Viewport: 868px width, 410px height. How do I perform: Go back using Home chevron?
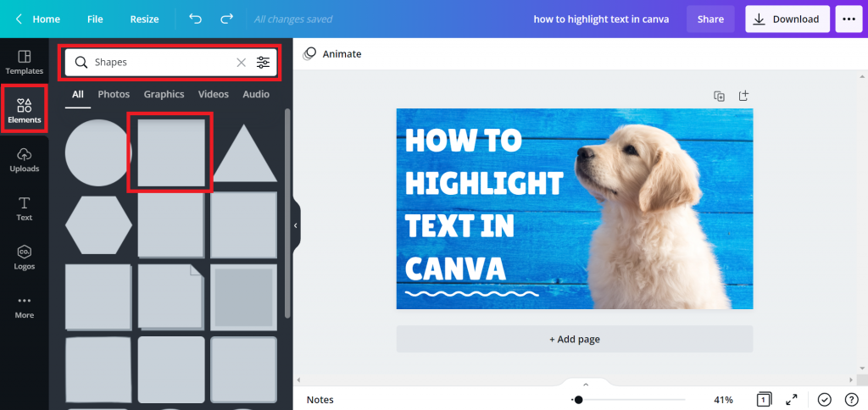[x=19, y=19]
